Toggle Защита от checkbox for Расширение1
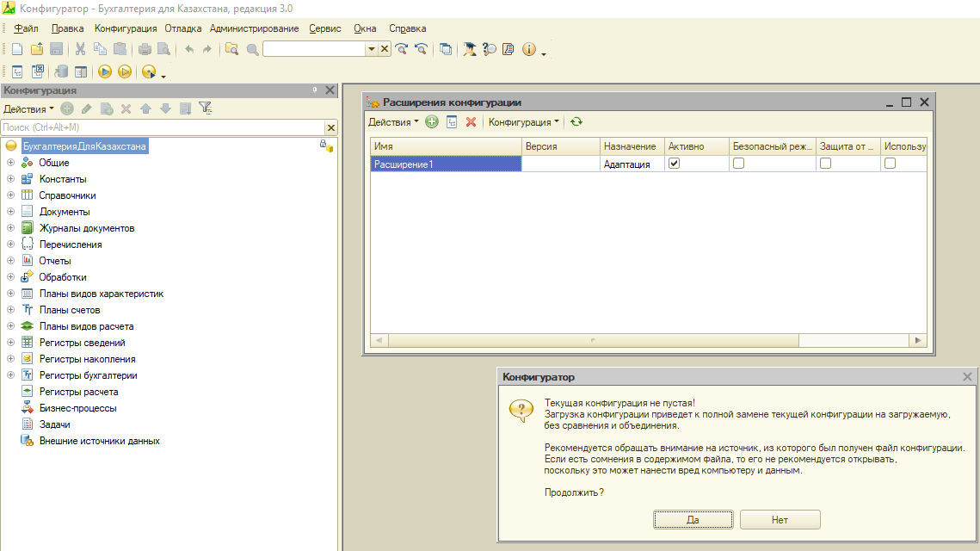980x551 pixels. coord(826,164)
